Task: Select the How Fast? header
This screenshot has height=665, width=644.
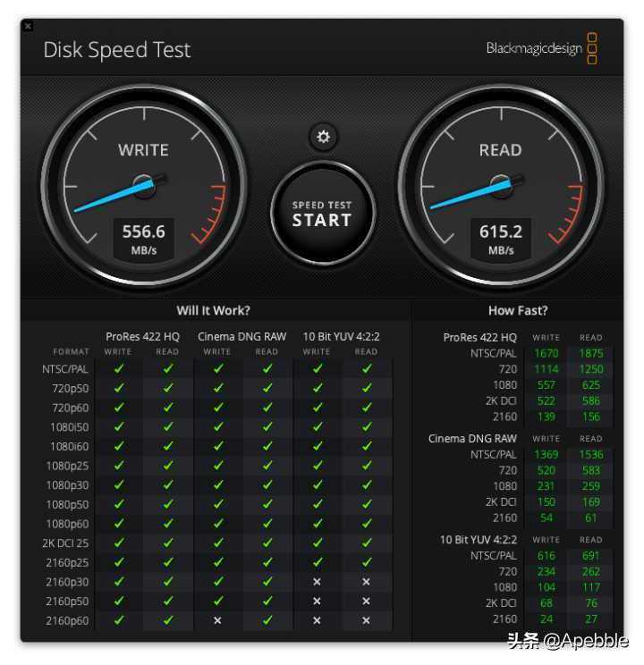Action: click(x=518, y=310)
